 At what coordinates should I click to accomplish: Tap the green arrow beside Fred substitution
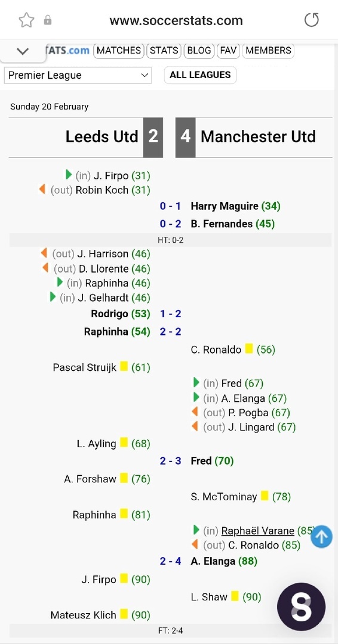pos(196,383)
